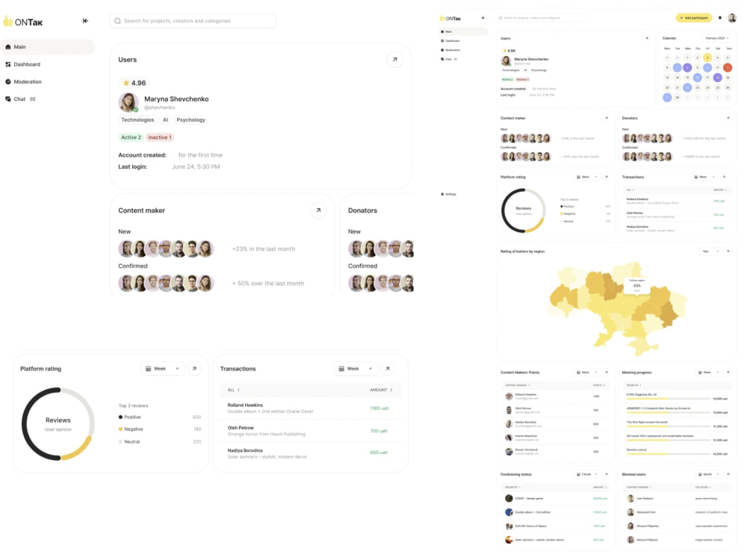This screenshot has width=747, height=560.
Task: Expand the Meeting progress card arrow
Action: [x=728, y=373]
